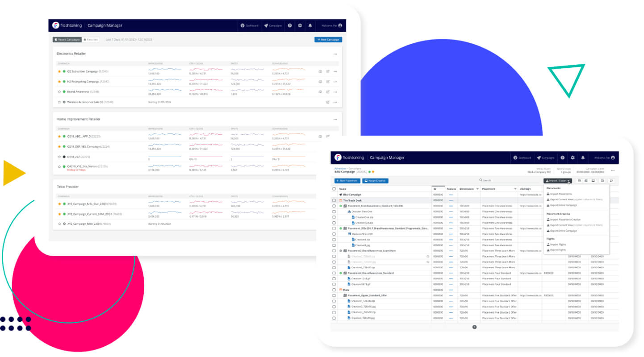Tick checkbox for The Trade Desk row
The image size is (644, 357).
(334, 200)
